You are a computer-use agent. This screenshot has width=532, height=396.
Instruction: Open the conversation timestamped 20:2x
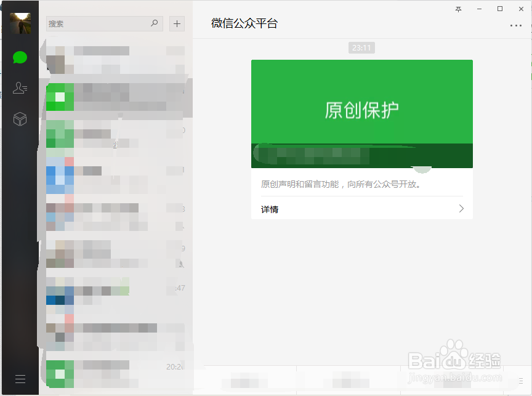point(116,373)
